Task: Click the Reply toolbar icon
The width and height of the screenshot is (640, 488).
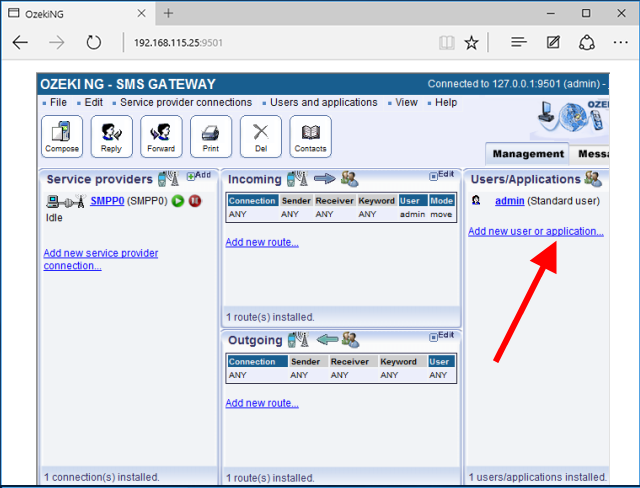Action: point(111,136)
